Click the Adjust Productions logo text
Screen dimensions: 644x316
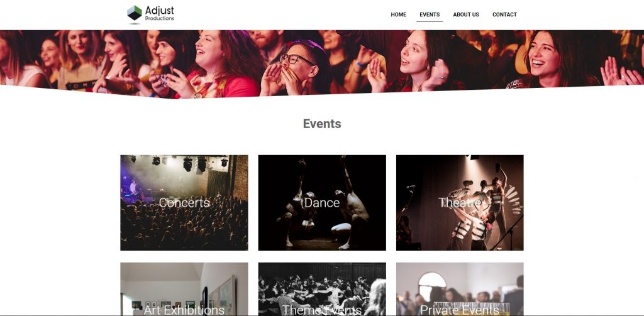click(x=160, y=13)
